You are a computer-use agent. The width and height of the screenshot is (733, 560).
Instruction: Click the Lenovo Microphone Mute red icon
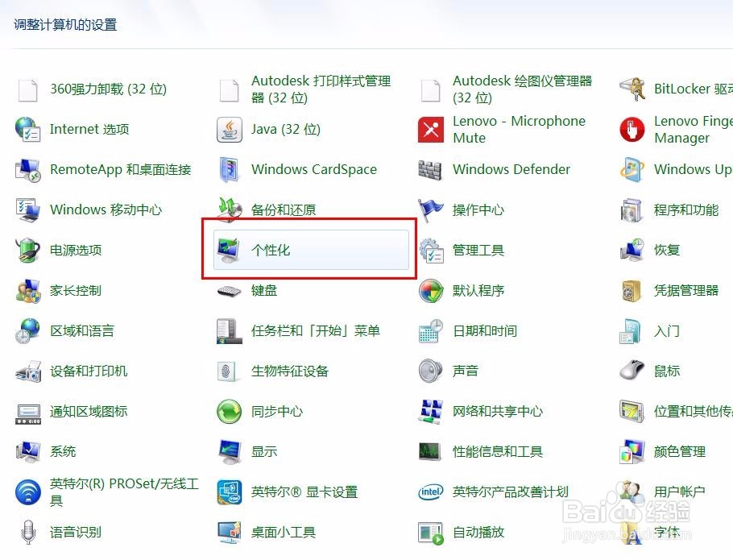click(431, 130)
